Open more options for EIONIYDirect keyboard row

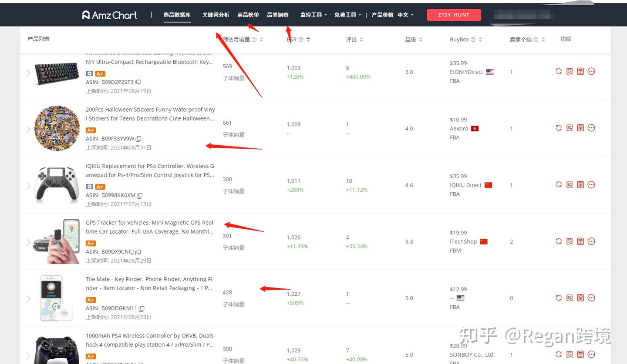(x=591, y=71)
